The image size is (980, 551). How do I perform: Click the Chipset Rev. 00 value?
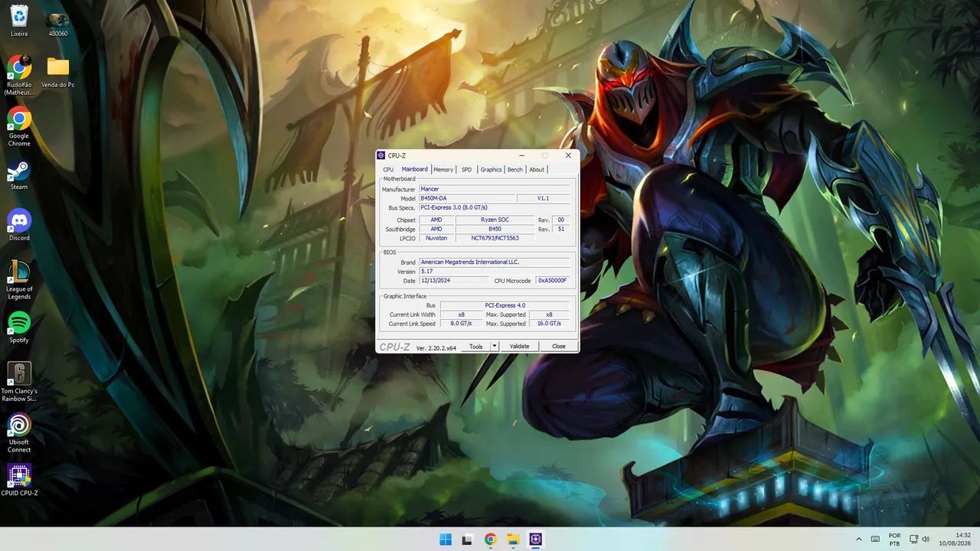561,220
